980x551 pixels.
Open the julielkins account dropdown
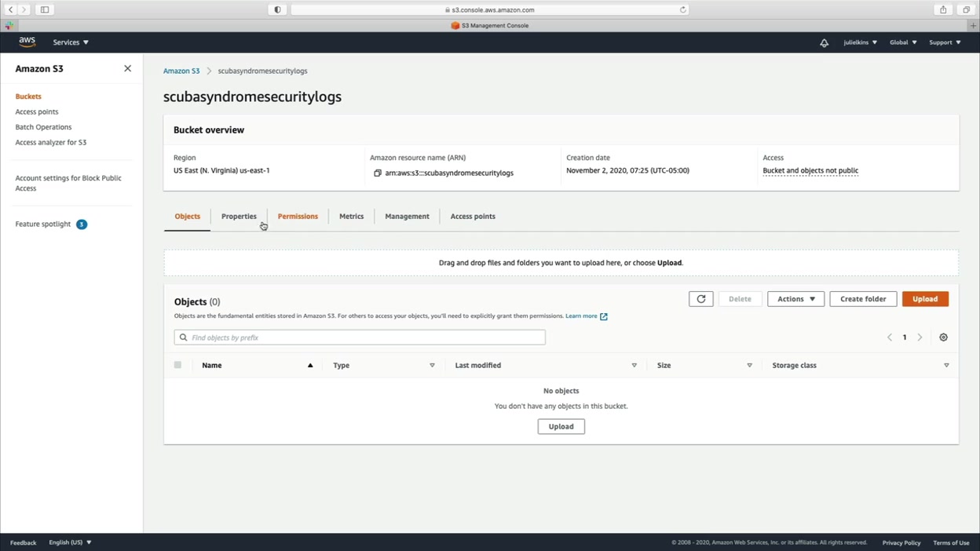tap(861, 42)
